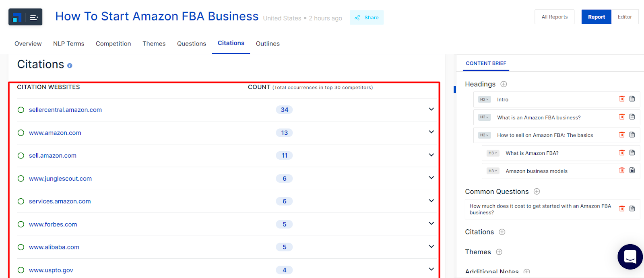Open the Themes tab
The width and height of the screenshot is (644, 278).
154,43
